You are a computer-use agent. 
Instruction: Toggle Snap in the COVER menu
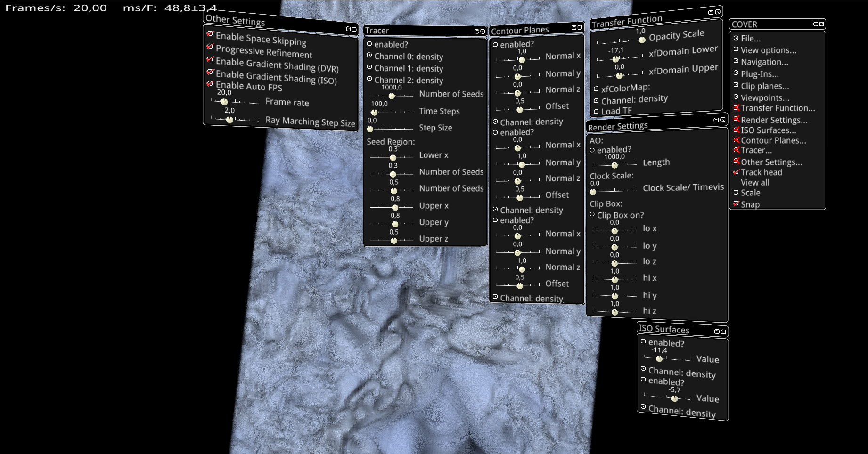pyautogui.click(x=736, y=204)
